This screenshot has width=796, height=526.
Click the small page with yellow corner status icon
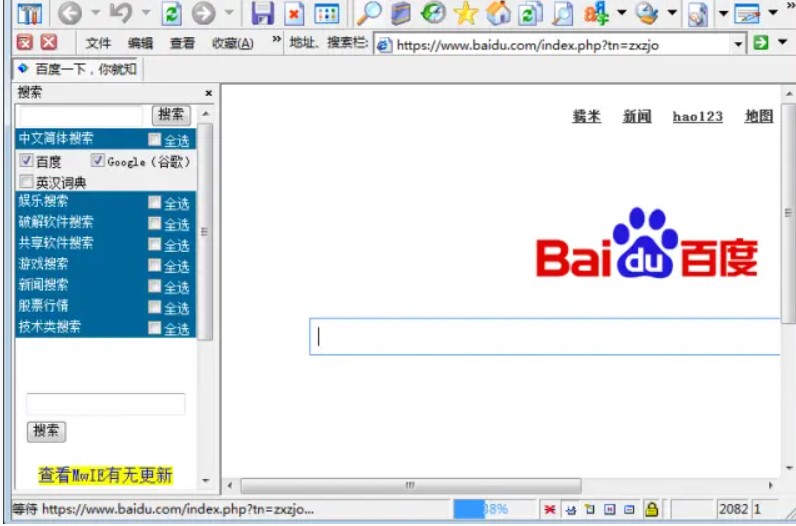pos(589,509)
